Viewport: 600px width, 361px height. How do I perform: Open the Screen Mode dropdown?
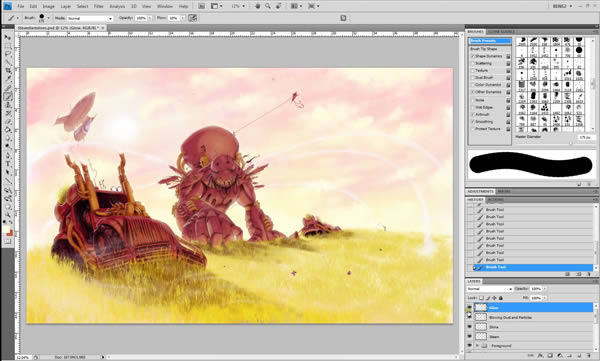point(314,6)
